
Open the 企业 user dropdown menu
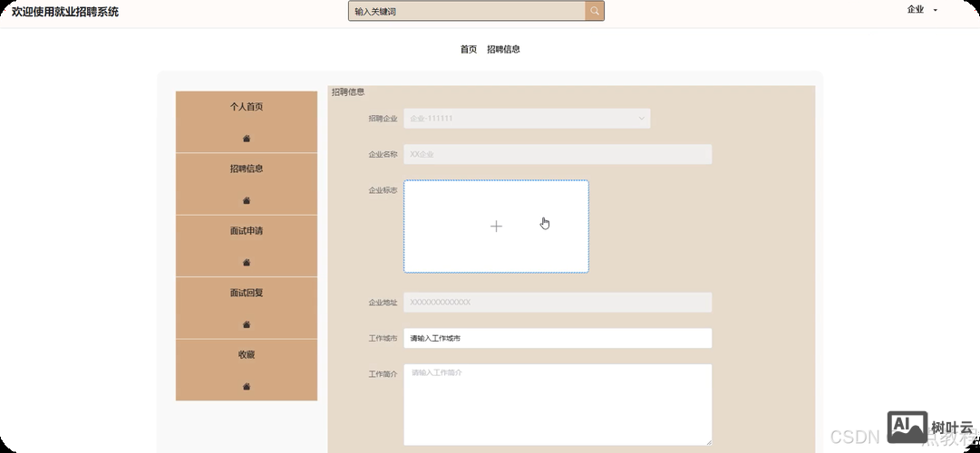tap(922, 10)
